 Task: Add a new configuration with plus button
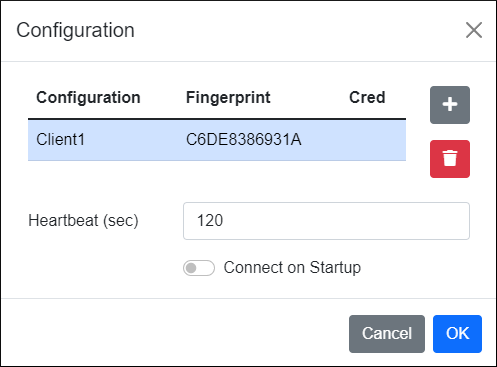(450, 105)
